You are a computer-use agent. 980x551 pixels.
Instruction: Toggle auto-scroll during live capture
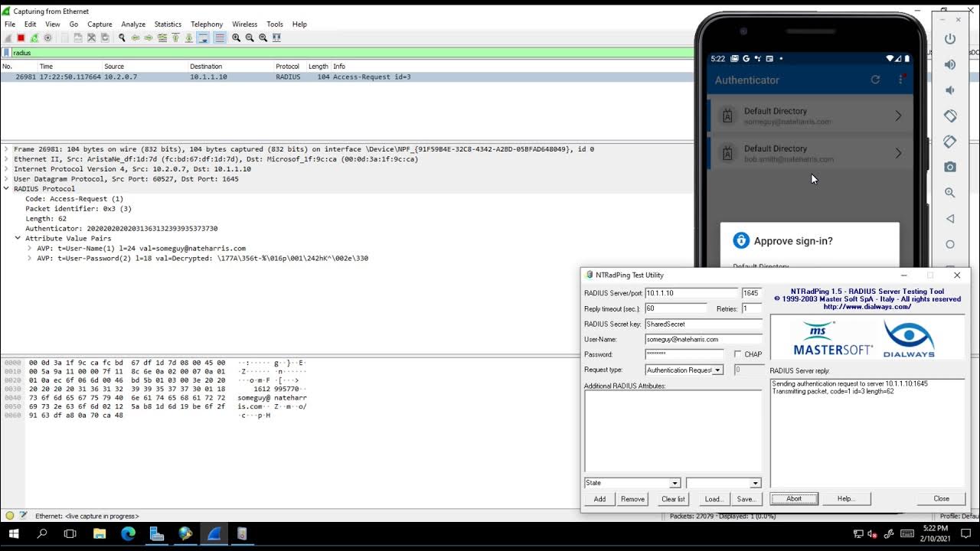[x=203, y=37]
